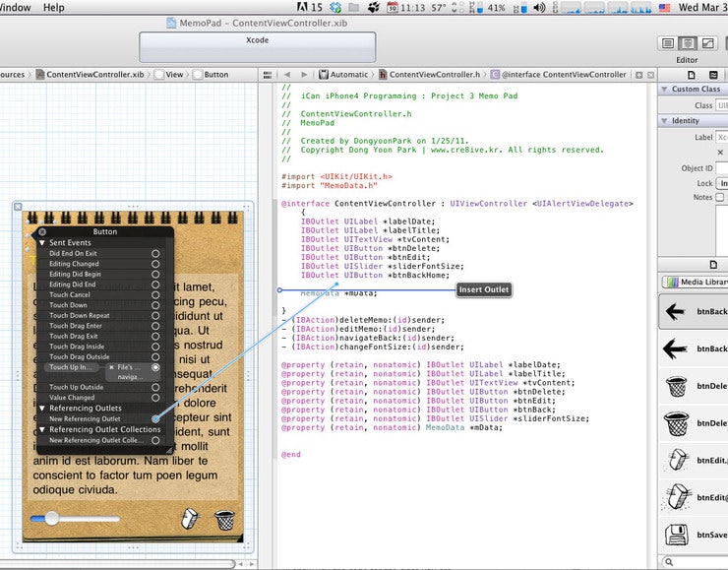This screenshot has height=570, width=728.
Task: Select the btnSave floppy disk media item
Action: coord(677,535)
